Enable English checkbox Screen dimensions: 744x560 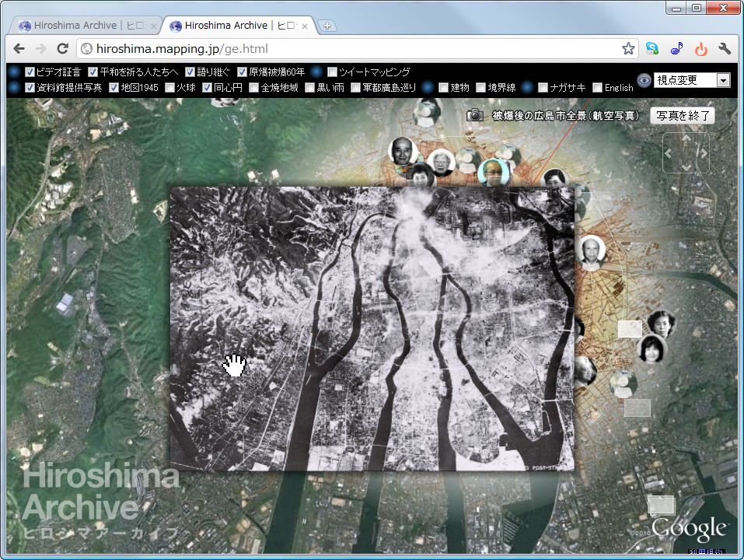(x=597, y=87)
